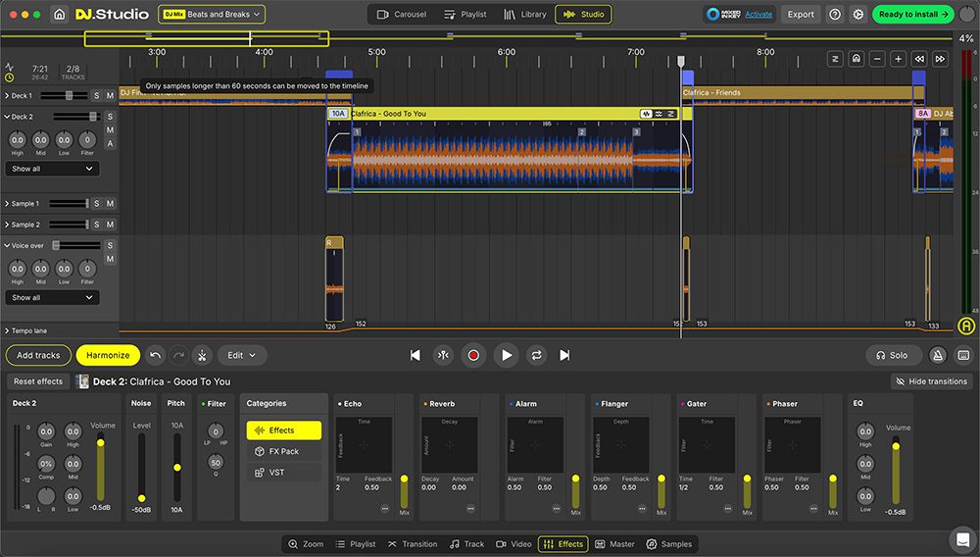
Task: Click the fast-forward double-arrow icon
Action: pos(940,59)
